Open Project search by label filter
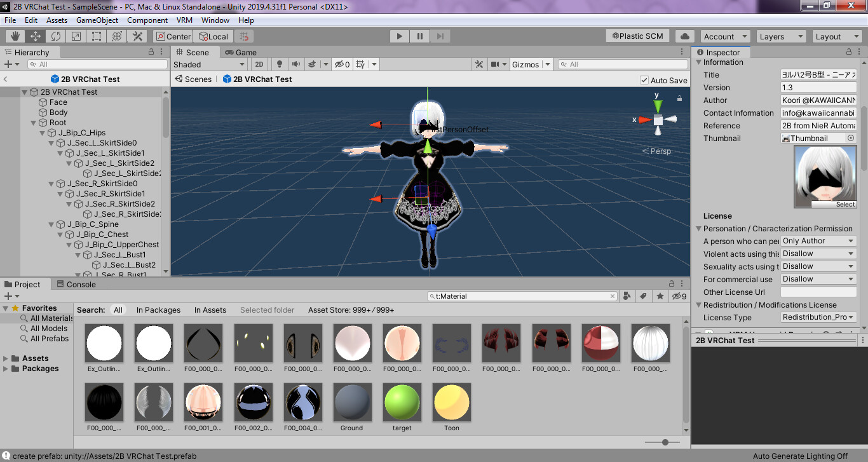The height and width of the screenshot is (462, 868). tap(643, 296)
